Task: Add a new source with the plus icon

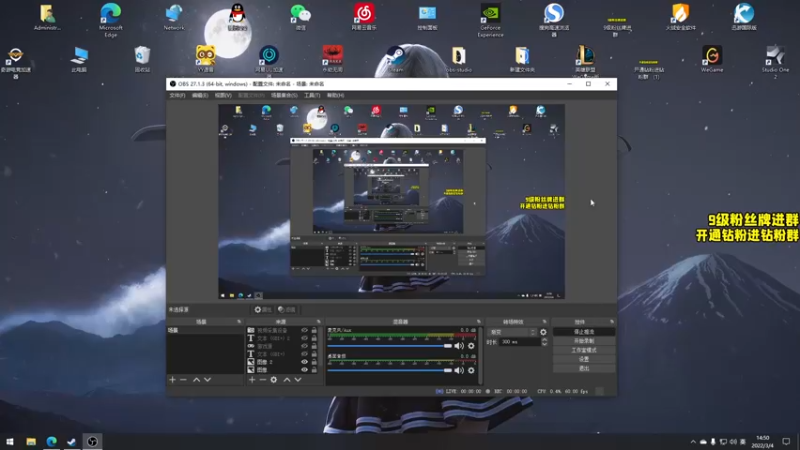Action: (252, 380)
